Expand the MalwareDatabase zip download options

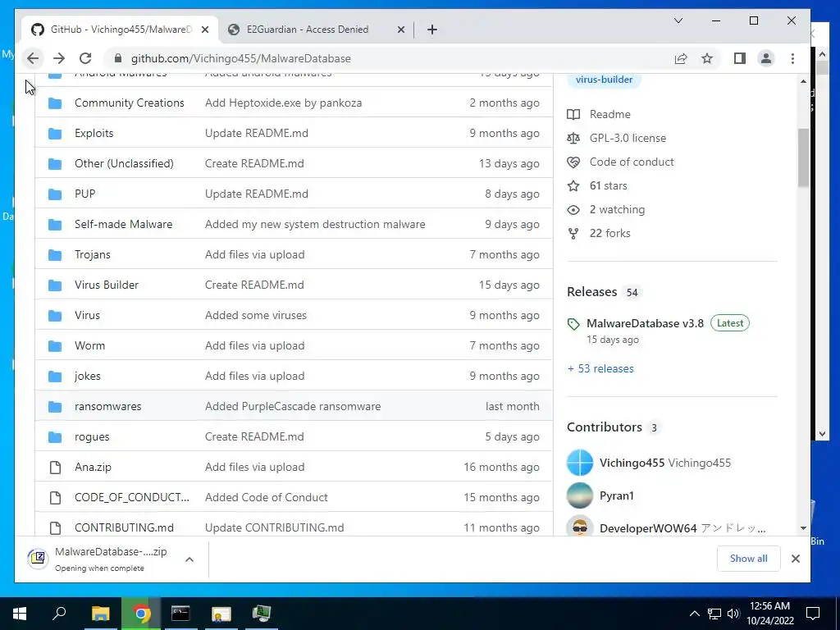pyautogui.click(x=189, y=559)
